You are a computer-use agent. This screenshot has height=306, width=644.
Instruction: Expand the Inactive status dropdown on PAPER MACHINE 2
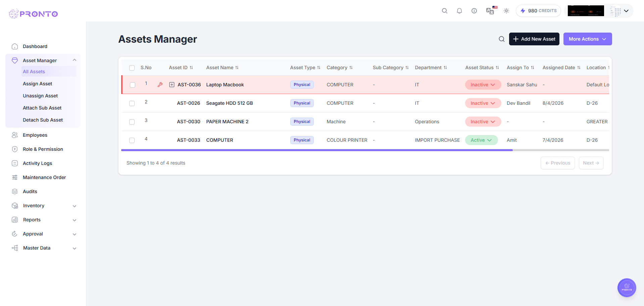point(483,122)
